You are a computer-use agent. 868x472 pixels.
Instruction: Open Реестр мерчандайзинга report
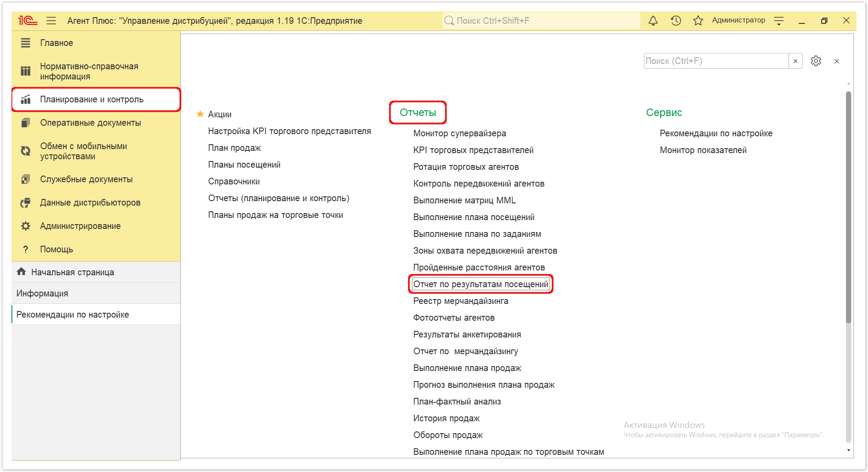[460, 301]
